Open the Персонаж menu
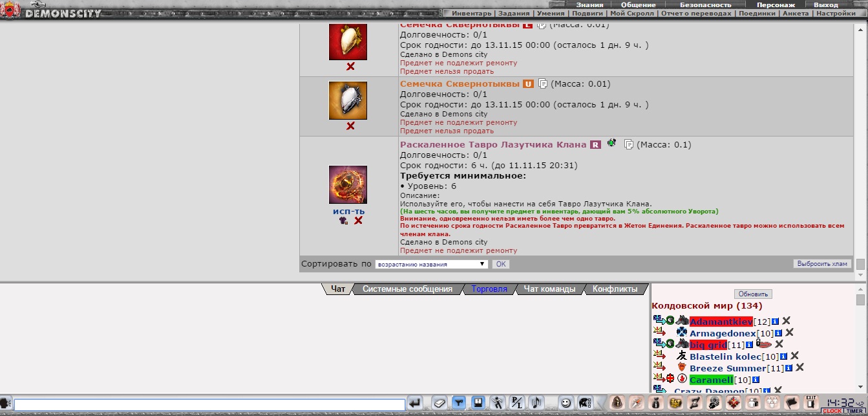The height and width of the screenshot is (416, 868). click(776, 5)
